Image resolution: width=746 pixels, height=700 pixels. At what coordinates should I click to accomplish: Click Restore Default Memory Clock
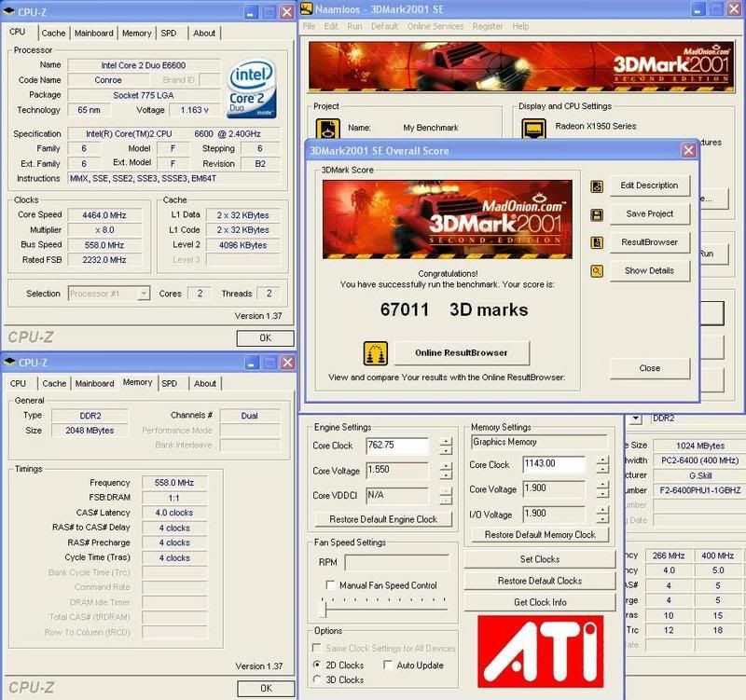pyautogui.click(x=540, y=534)
